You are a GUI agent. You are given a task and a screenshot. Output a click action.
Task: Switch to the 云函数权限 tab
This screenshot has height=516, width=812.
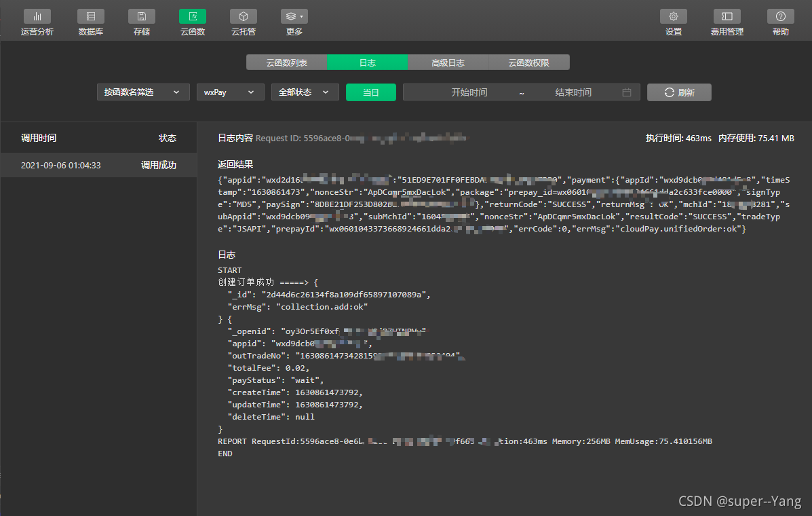tap(528, 62)
